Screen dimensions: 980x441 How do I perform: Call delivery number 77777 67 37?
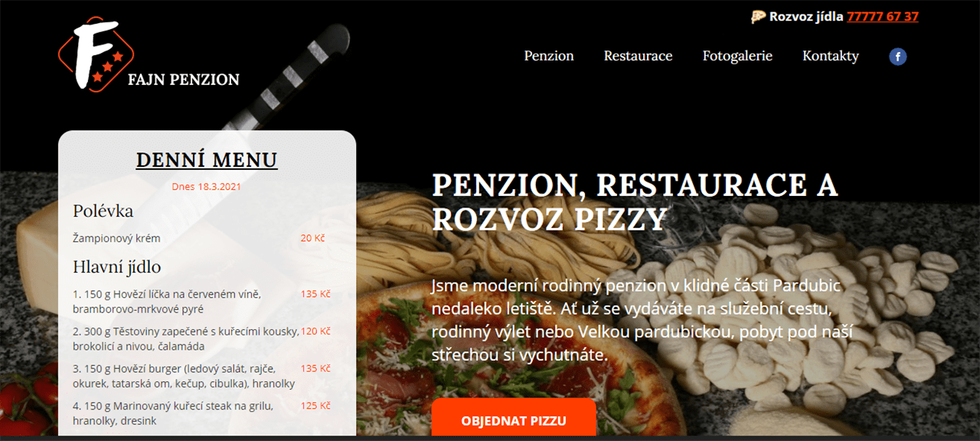(x=883, y=16)
